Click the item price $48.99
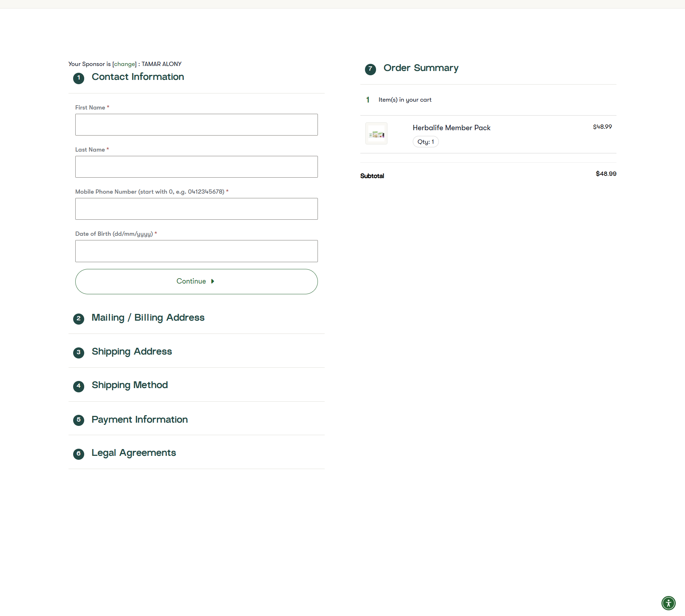685x616 pixels. coord(602,127)
